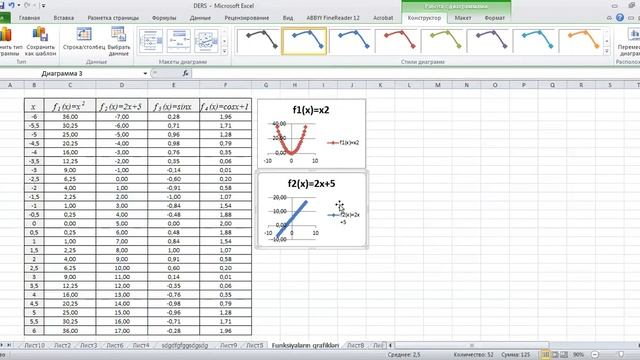Choose the third chart layout thumbnail
The width and height of the screenshot is (640, 360).
pyautogui.click(x=206, y=41)
